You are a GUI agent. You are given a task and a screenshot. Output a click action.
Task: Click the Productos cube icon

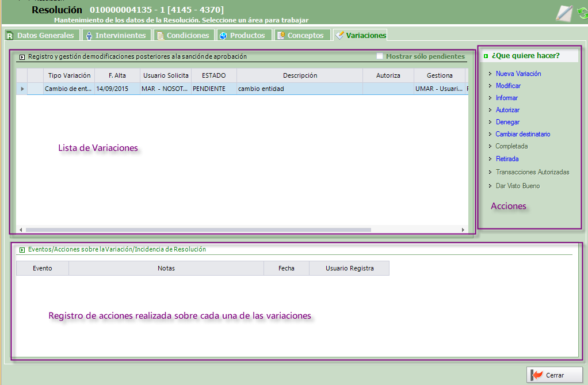click(x=223, y=36)
